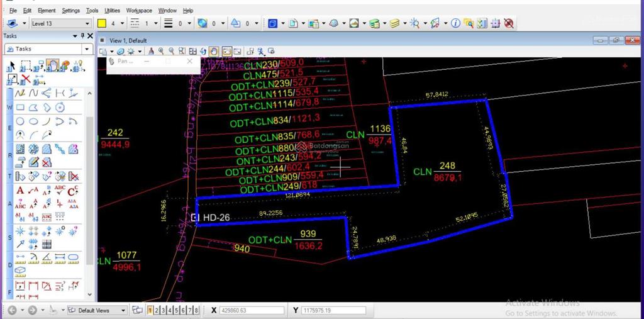Select the Place Active Cell tool
This screenshot has width=644, height=319.
20,231
